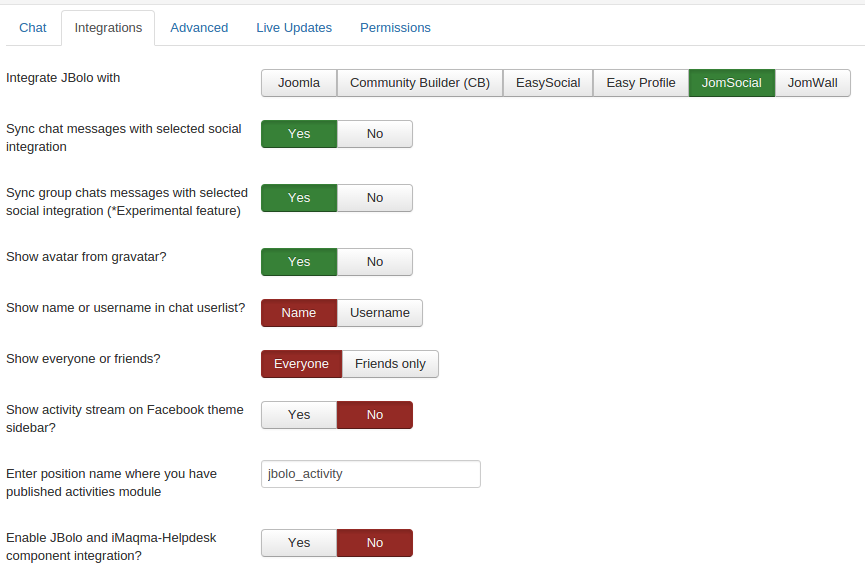The height and width of the screenshot is (583, 865).
Task: Select JomWall integration option
Action: pos(812,83)
